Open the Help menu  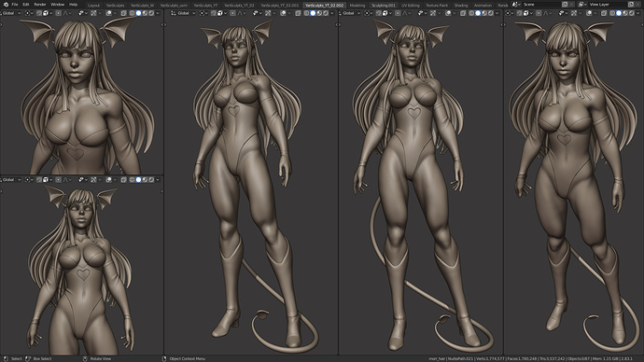73,5
